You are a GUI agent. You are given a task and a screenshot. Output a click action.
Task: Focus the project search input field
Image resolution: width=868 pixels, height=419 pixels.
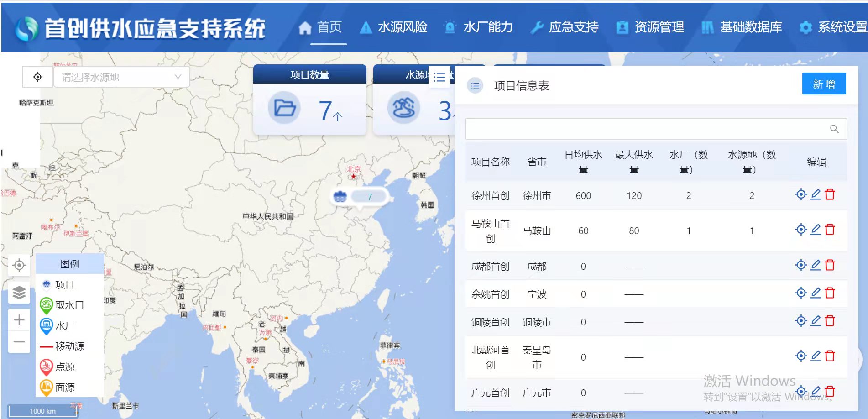[656, 129]
